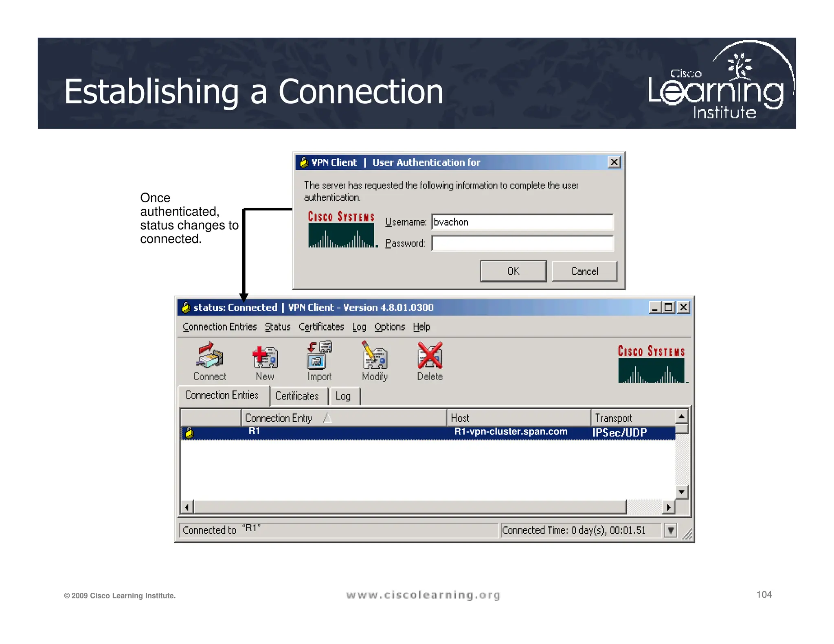Click into the Username field
This screenshot has width=834, height=644.
pyautogui.click(x=522, y=222)
